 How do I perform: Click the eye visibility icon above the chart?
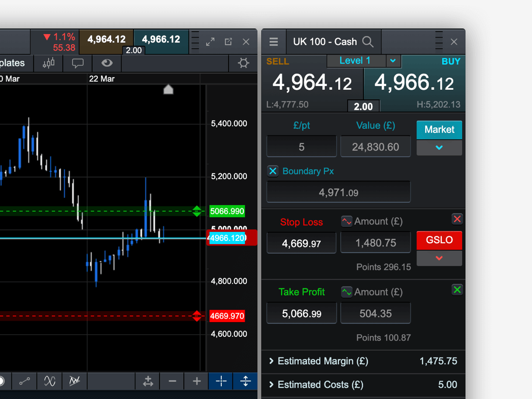[x=106, y=63]
